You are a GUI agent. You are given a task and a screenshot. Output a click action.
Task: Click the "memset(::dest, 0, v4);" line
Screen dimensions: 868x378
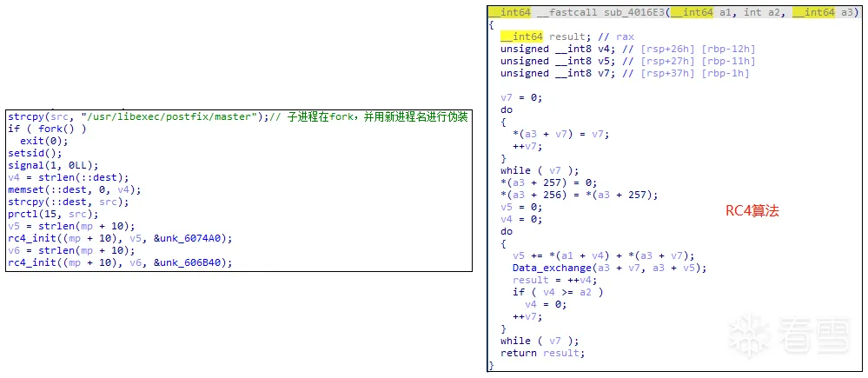point(75,189)
